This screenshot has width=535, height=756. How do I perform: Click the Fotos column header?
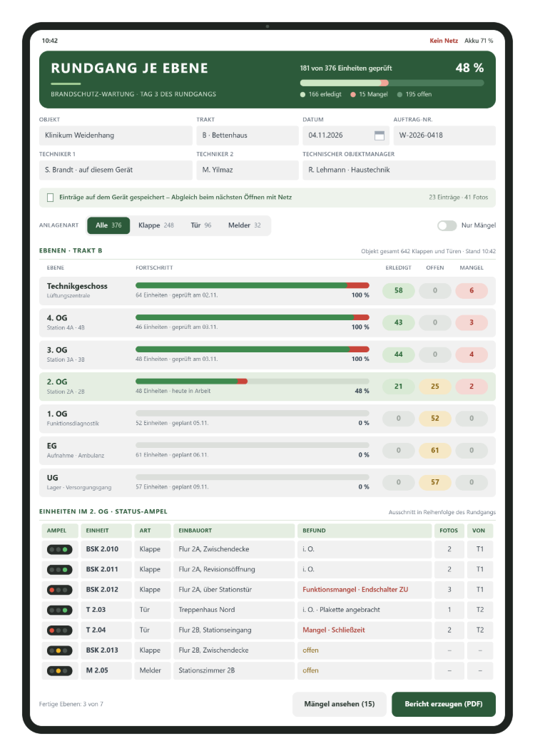click(449, 531)
